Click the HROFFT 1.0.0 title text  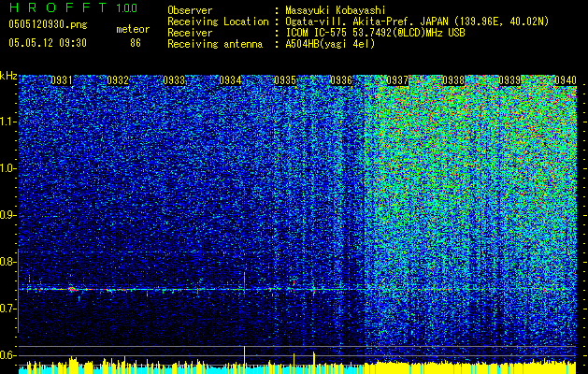point(73,7)
